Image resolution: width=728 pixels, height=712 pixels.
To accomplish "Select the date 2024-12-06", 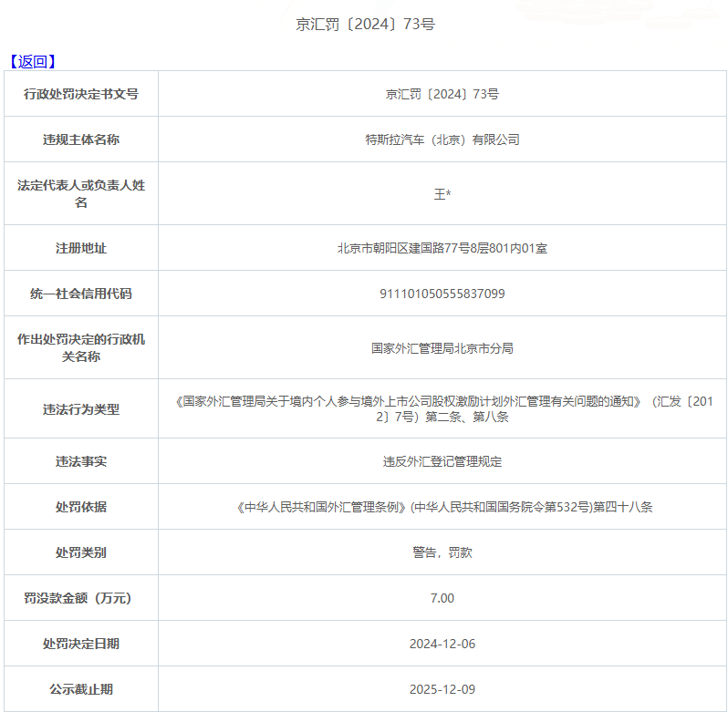I will pyautogui.click(x=442, y=644).
